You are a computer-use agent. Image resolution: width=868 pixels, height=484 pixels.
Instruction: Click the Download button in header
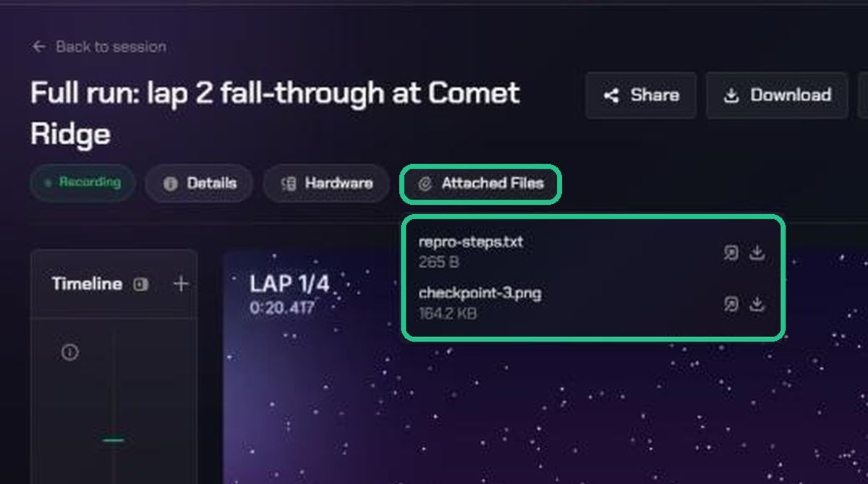pos(777,95)
